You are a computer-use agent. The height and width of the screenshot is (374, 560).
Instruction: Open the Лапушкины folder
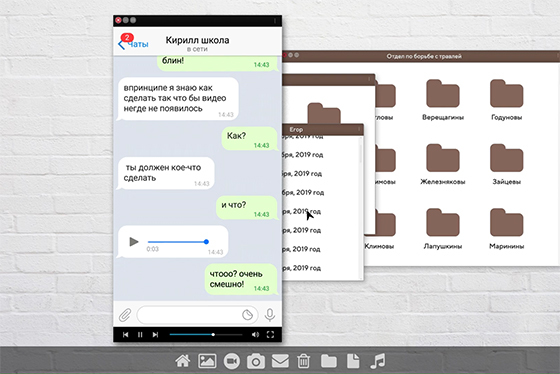pos(443,229)
